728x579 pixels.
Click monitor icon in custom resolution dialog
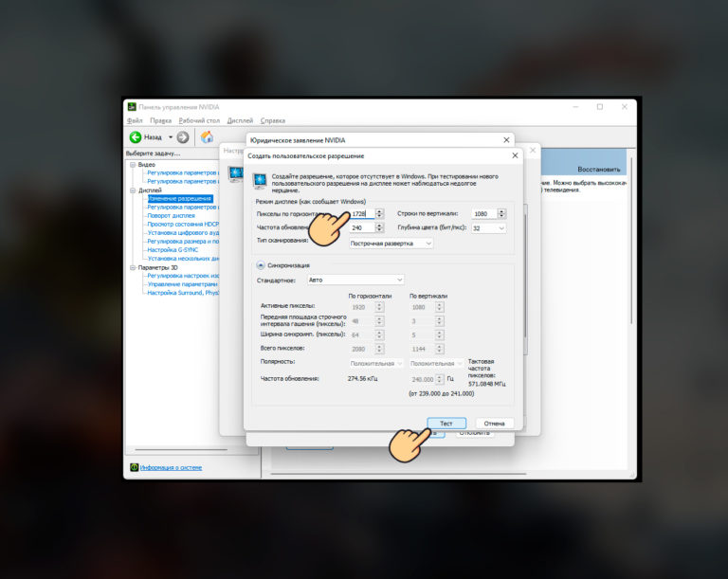[259, 180]
